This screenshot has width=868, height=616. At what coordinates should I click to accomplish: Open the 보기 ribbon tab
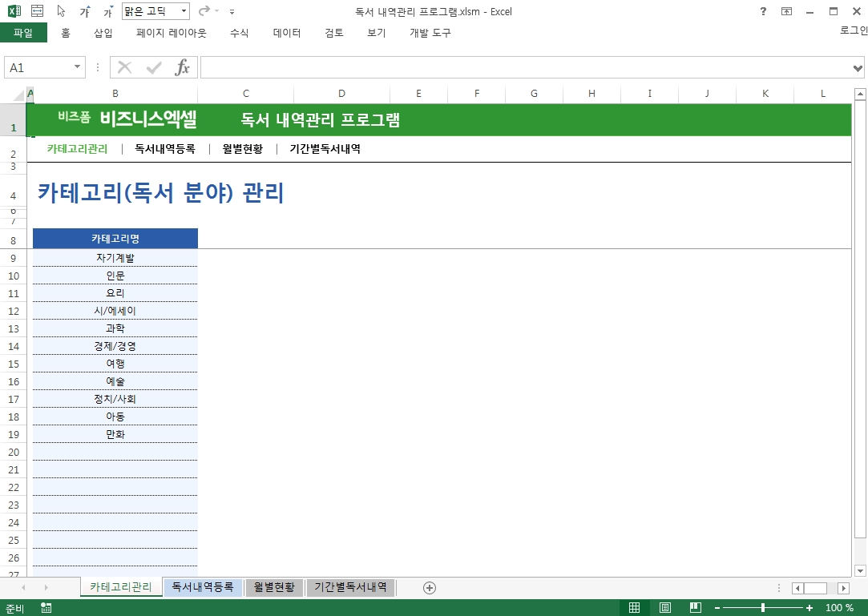[377, 33]
